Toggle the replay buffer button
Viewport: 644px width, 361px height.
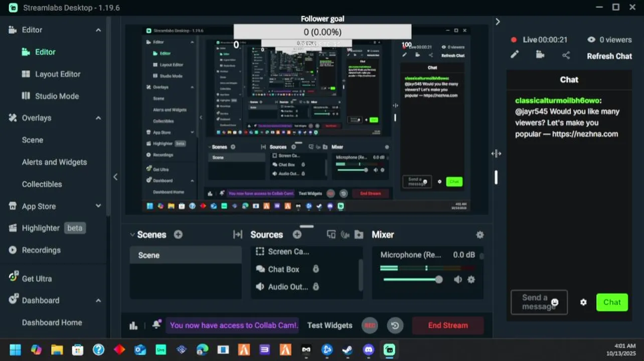pos(395,325)
